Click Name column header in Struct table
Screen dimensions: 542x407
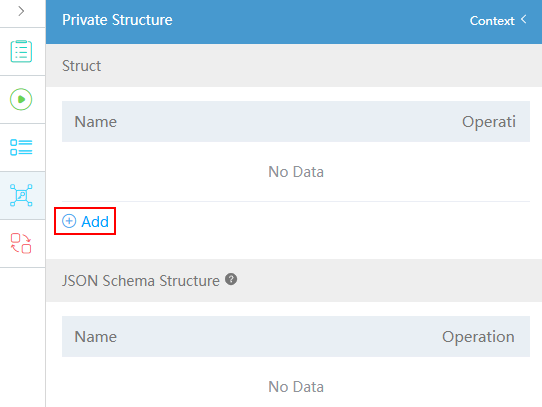click(x=96, y=122)
